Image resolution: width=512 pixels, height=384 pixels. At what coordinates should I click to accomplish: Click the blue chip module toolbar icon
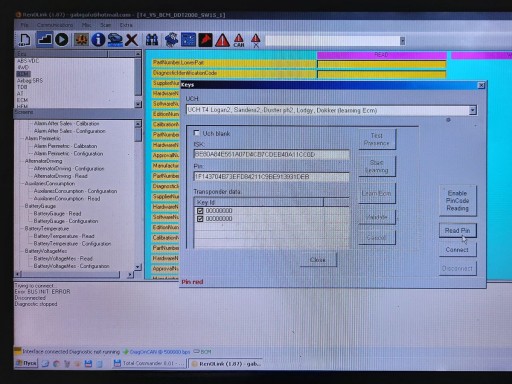coord(171,40)
